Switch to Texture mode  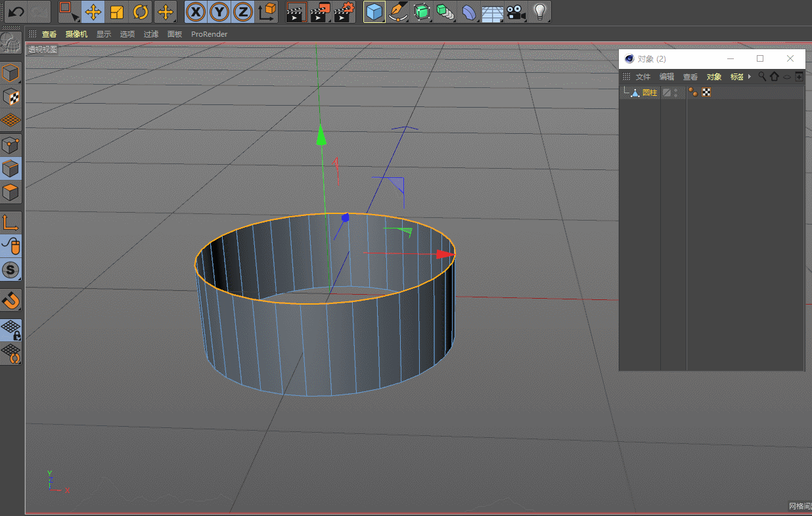(11, 97)
